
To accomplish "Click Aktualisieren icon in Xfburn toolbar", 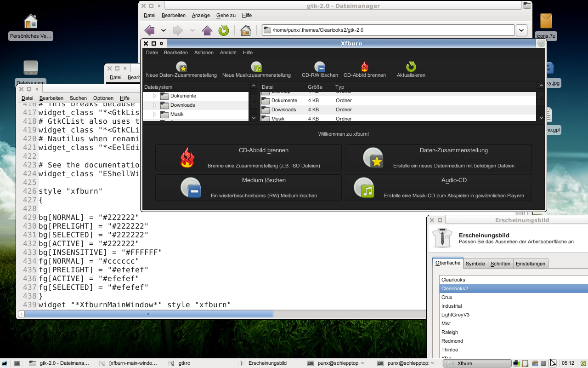I will [x=411, y=67].
